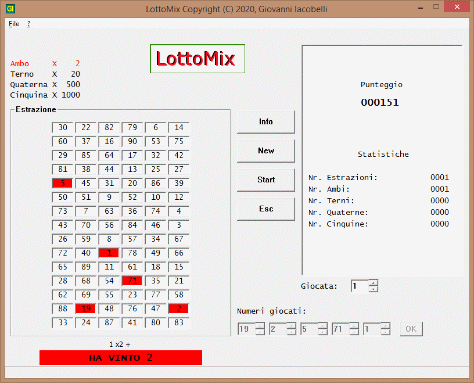Open the File menu

[x=14, y=24]
